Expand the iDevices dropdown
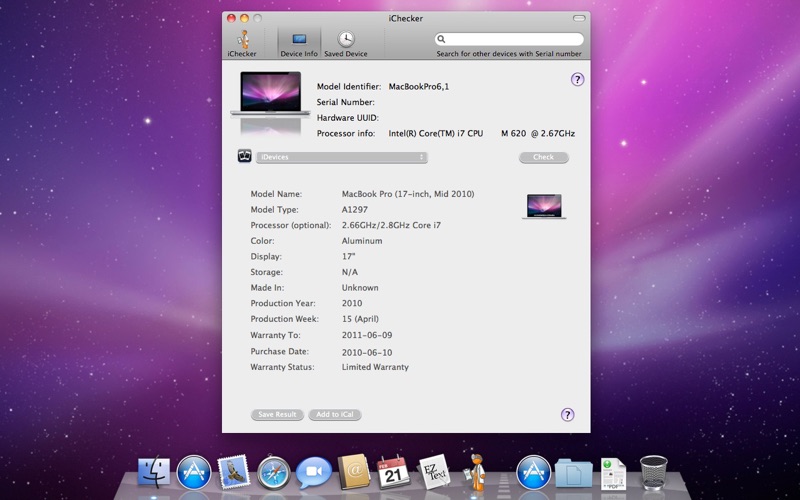This screenshot has height=500, width=800. click(x=341, y=157)
